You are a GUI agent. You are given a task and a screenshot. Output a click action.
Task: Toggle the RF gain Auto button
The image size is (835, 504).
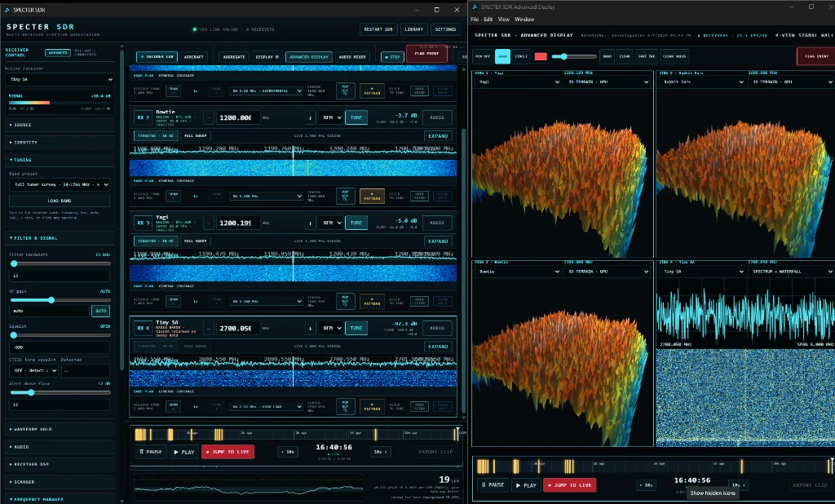pos(100,311)
